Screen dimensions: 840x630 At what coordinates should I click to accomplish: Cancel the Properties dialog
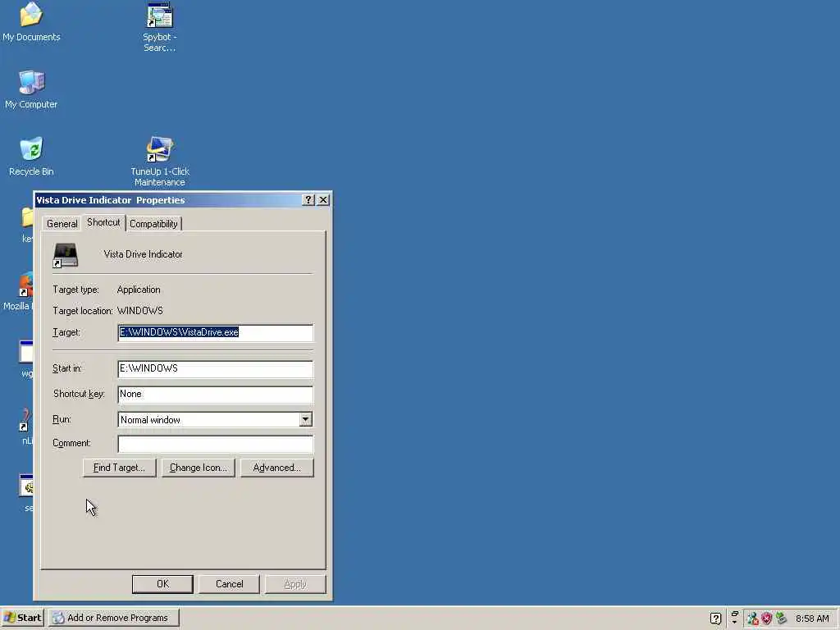pos(230,584)
